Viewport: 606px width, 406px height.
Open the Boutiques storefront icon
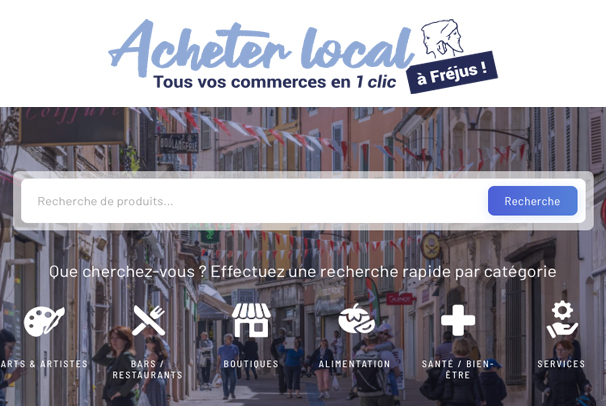(x=251, y=320)
